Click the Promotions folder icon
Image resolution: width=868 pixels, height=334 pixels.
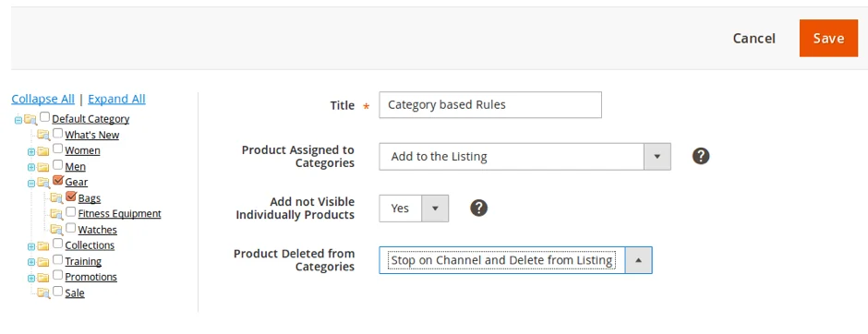(x=43, y=277)
